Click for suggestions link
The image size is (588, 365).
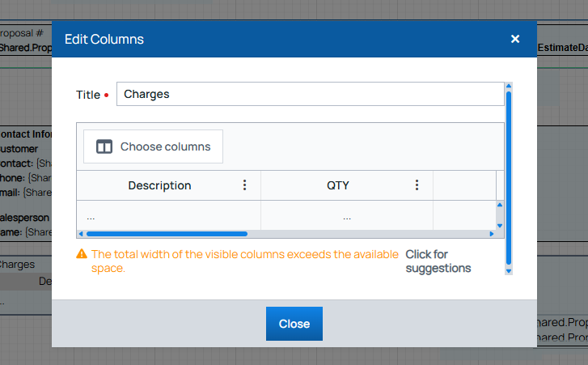438,261
